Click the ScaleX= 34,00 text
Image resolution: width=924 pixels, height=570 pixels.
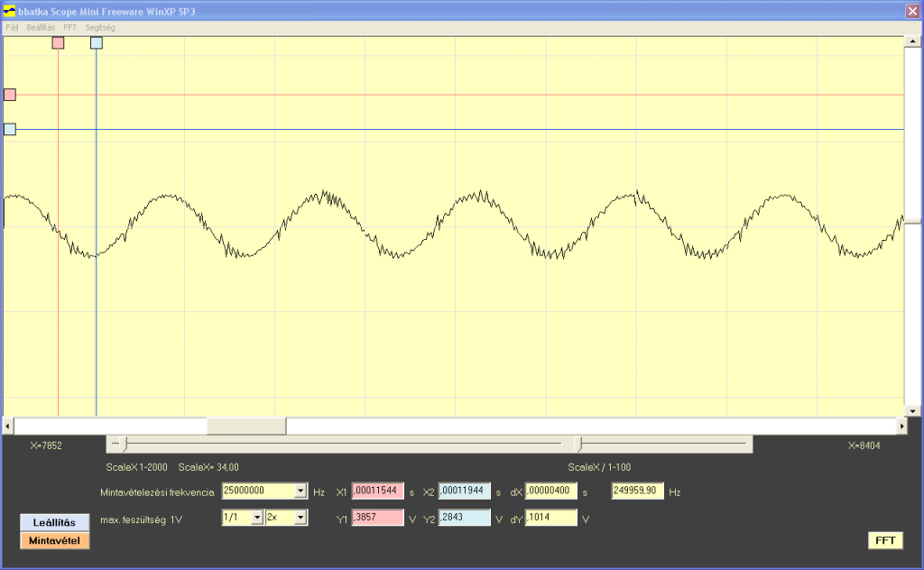point(208,467)
